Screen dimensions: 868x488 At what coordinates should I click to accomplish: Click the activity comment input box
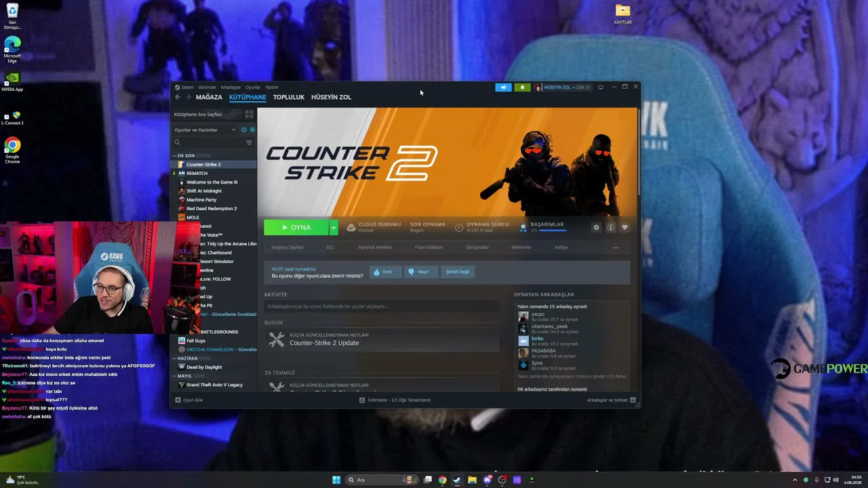click(381, 306)
